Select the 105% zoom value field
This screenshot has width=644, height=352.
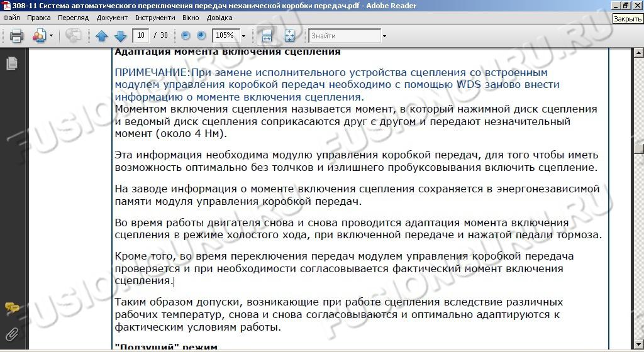[226, 35]
